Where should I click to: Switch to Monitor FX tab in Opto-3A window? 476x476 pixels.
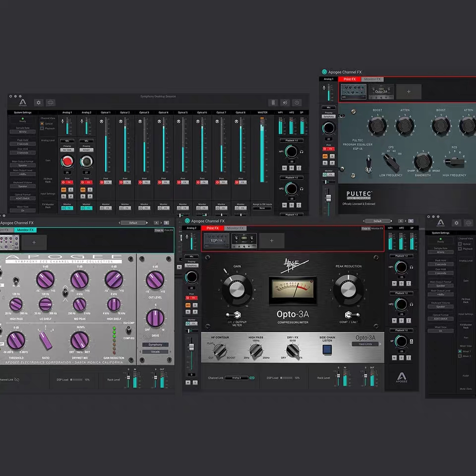click(235, 228)
